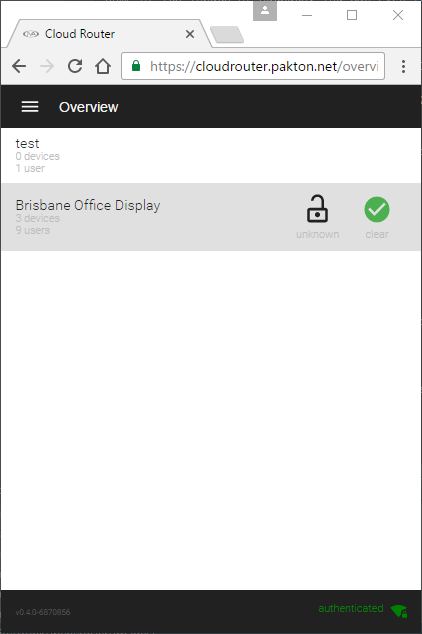Select the test group entry

point(211,156)
